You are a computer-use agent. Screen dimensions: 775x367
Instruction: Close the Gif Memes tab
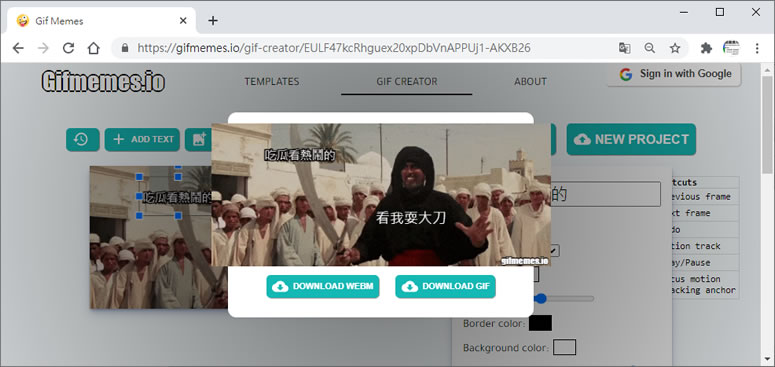pos(183,21)
